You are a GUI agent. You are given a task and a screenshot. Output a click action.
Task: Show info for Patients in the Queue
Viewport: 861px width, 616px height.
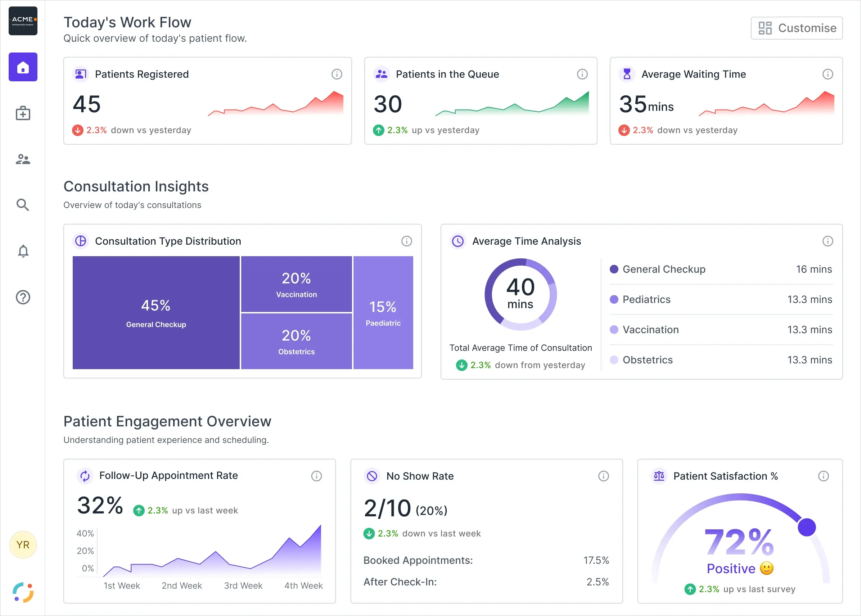coord(582,74)
